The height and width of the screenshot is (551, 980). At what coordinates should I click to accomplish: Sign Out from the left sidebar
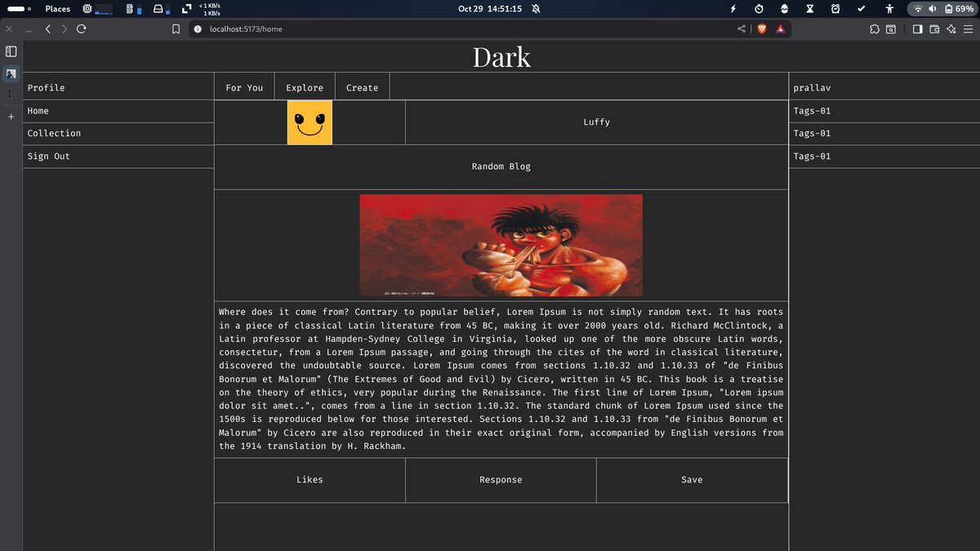point(118,156)
